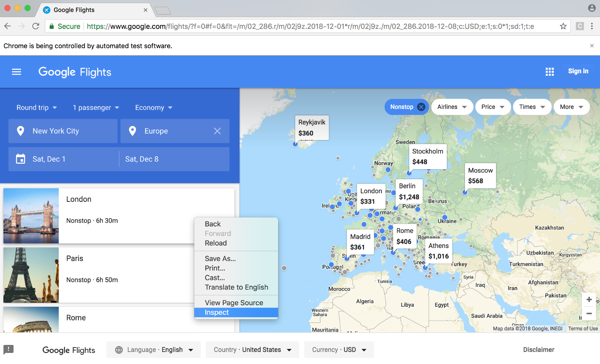Open the Round trip dropdown
Viewport: 600px width, 364px height.
tap(37, 107)
